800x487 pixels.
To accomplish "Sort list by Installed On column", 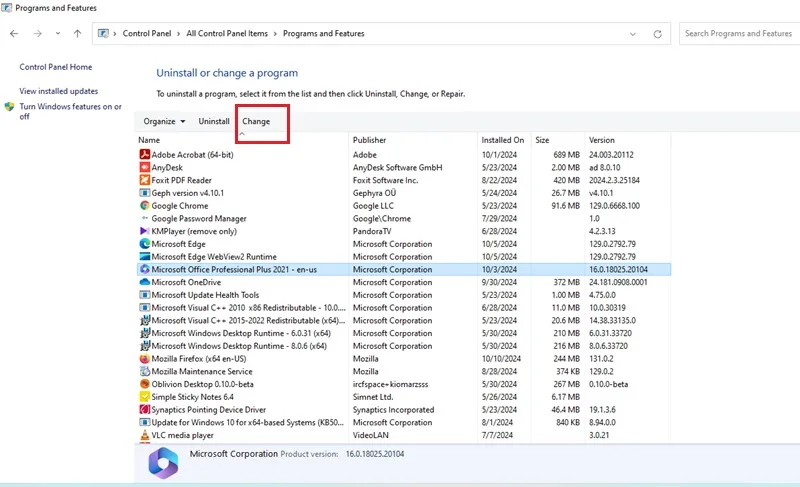I will tap(503, 140).
